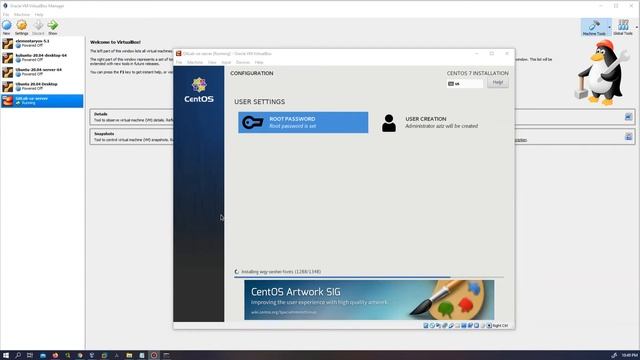Screen dimensions: 640x360
Task: Open File Explorer from the taskbar
Action: [129, 356]
